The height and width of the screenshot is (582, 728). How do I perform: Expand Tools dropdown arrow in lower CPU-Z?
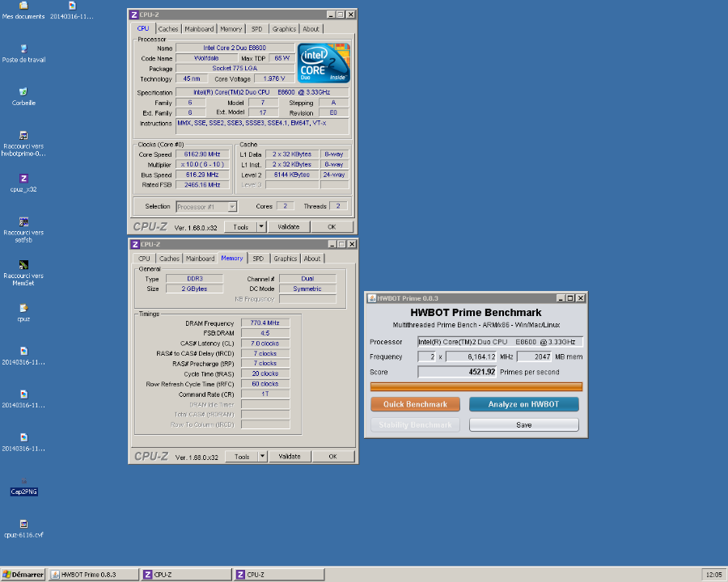coord(262,457)
